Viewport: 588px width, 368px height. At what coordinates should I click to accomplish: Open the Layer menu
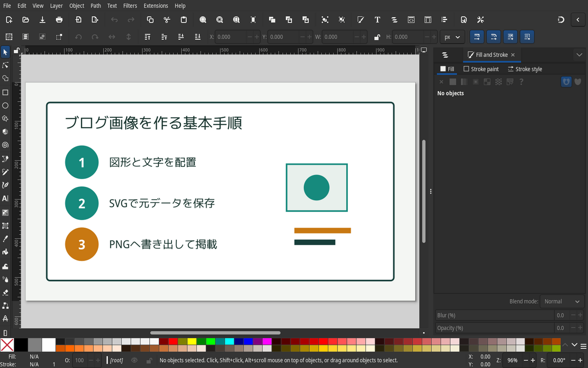[x=56, y=6]
